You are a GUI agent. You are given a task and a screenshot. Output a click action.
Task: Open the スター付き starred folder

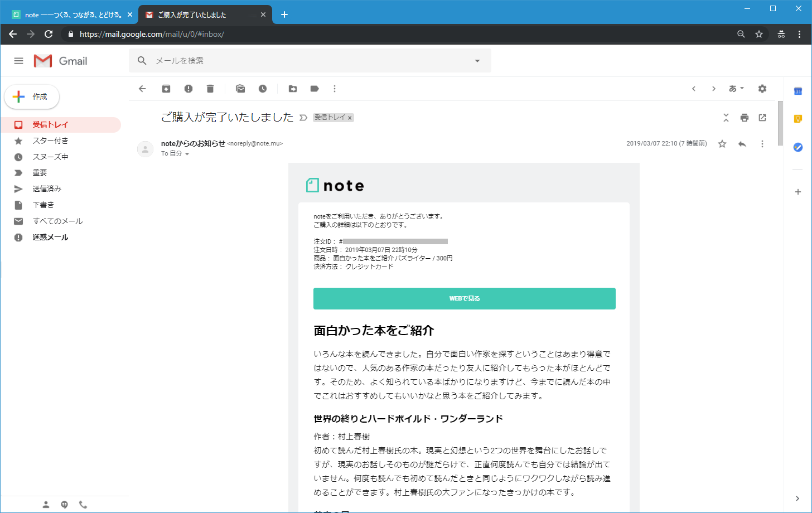tap(61, 141)
